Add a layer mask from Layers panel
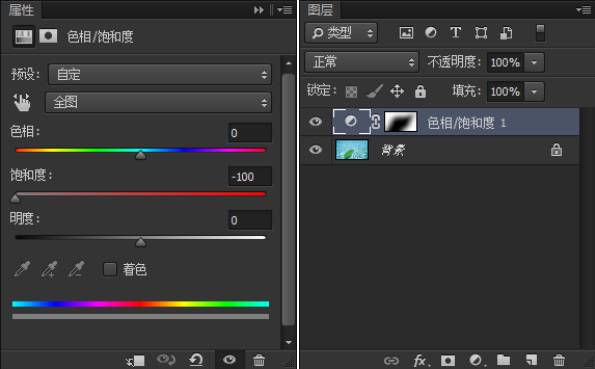 pyautogui.click(x=447, y=360)
